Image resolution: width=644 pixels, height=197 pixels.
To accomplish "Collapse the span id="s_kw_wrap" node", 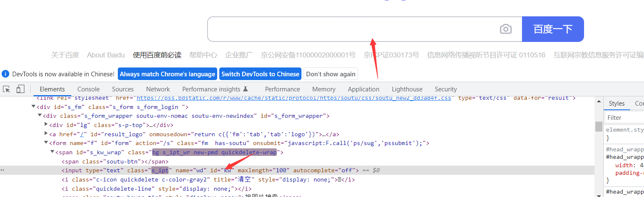I will pyautogui.click(x=52, y=152).
